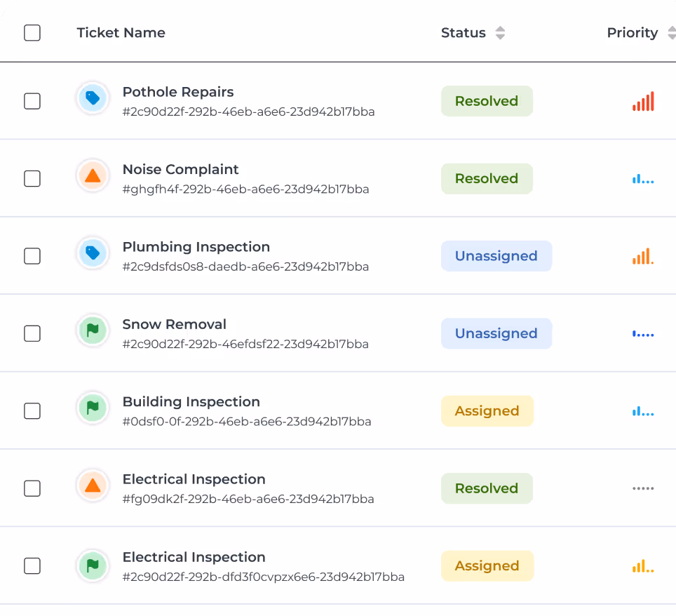Click the gray priority dots for resolved Electrical Inspection

pyautogui.click(x=643, y=488)
